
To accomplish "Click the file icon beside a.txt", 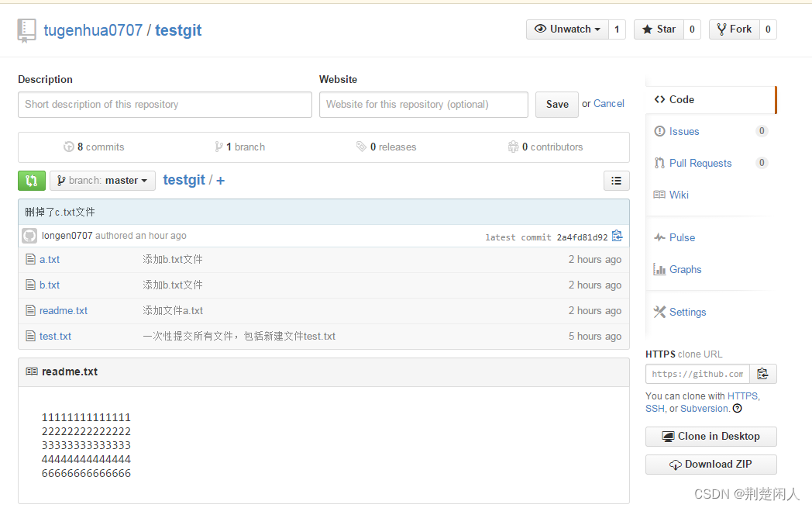I will (30, 259).
